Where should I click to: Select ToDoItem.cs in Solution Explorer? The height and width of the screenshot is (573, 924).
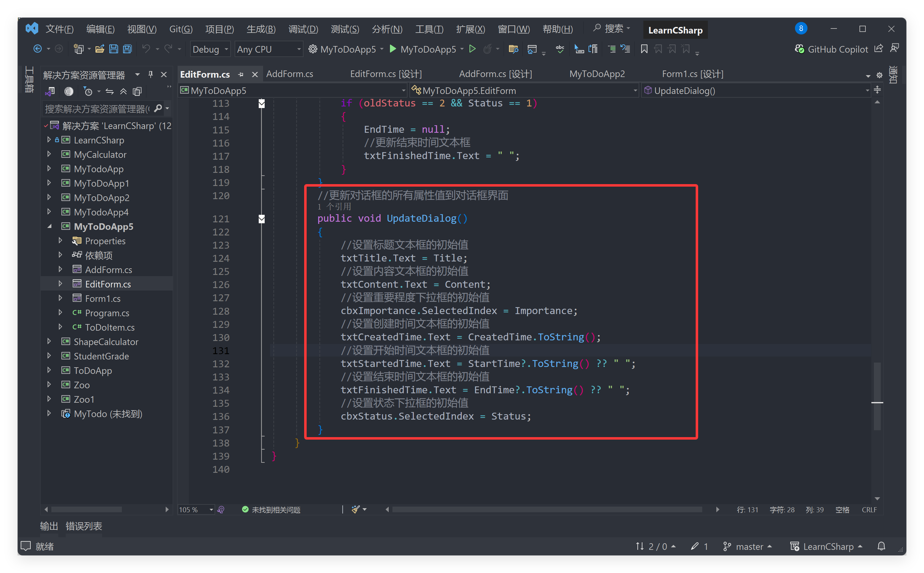(110, 327)
